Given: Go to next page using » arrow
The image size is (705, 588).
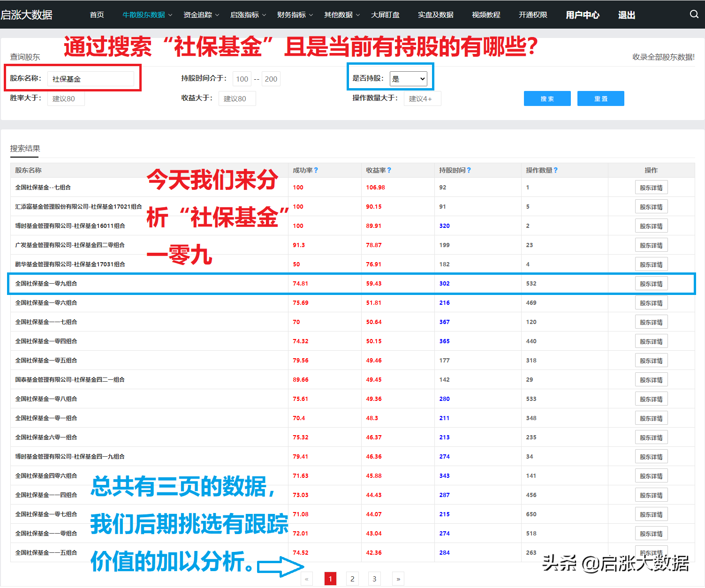Looking at the screenshot, I should 398,579.
